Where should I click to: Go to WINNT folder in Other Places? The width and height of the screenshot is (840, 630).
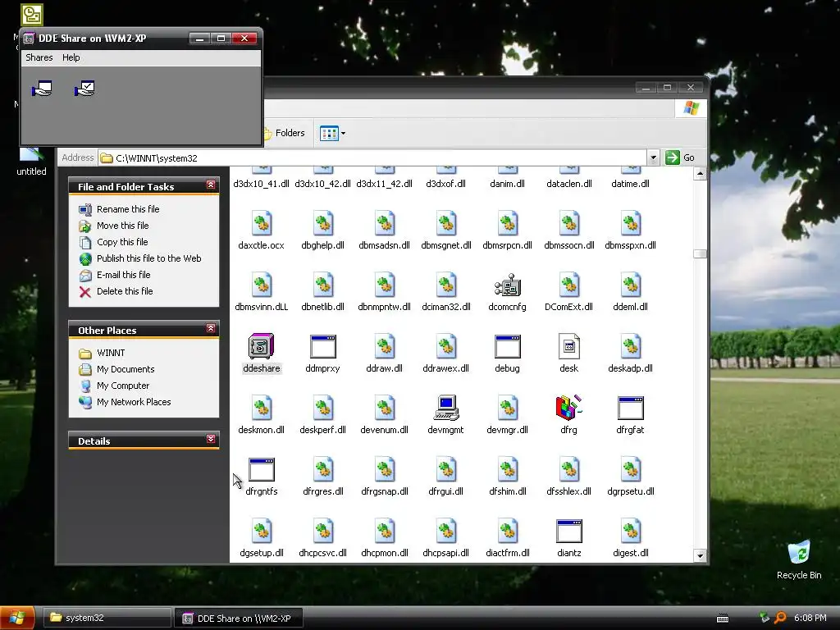111,353
